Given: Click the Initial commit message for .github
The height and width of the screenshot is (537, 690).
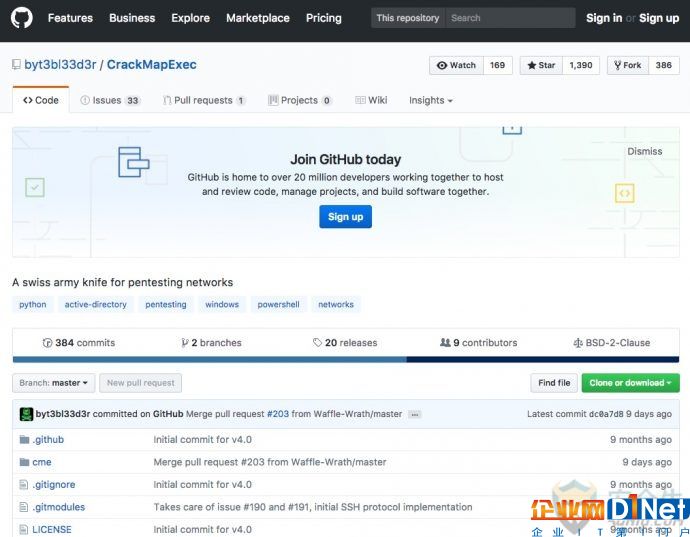Looking at the screenshot, I should (x=202, y=440).
